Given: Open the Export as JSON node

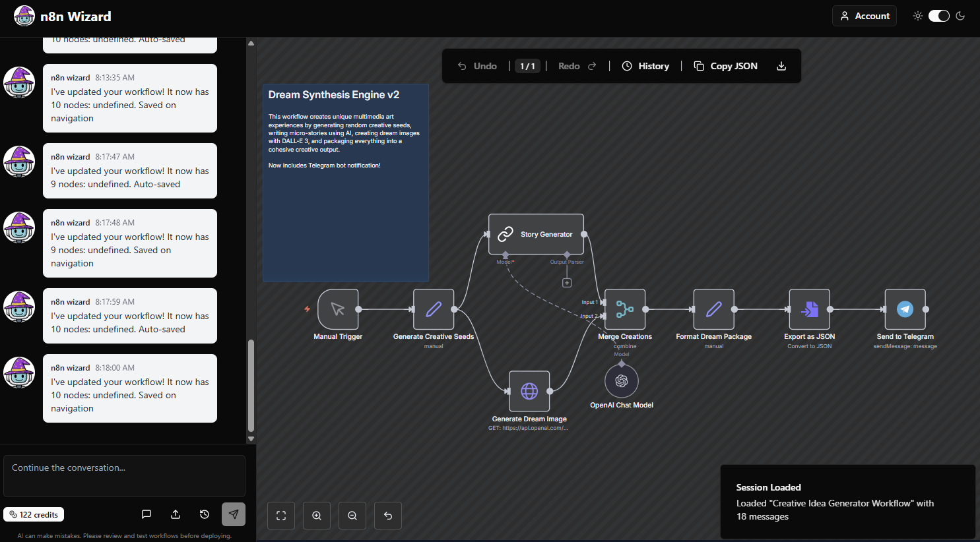Looking at the screenshot, I should 809,309.
